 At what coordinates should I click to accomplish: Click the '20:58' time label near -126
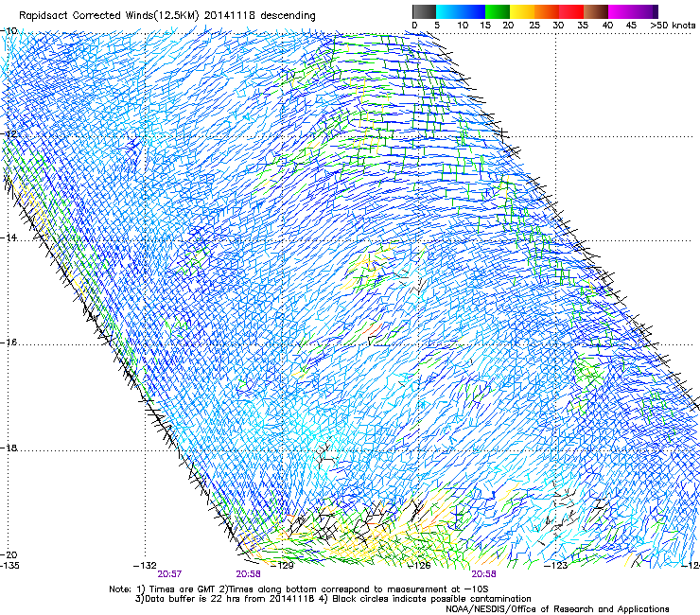pos(484,574)
